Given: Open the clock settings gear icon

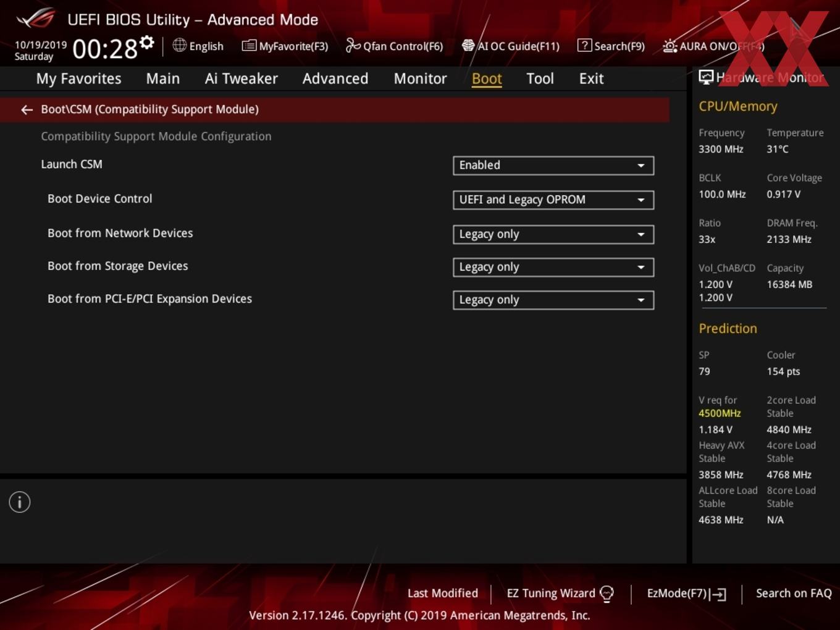Looking at the screenshot, I should coord(147,42).
